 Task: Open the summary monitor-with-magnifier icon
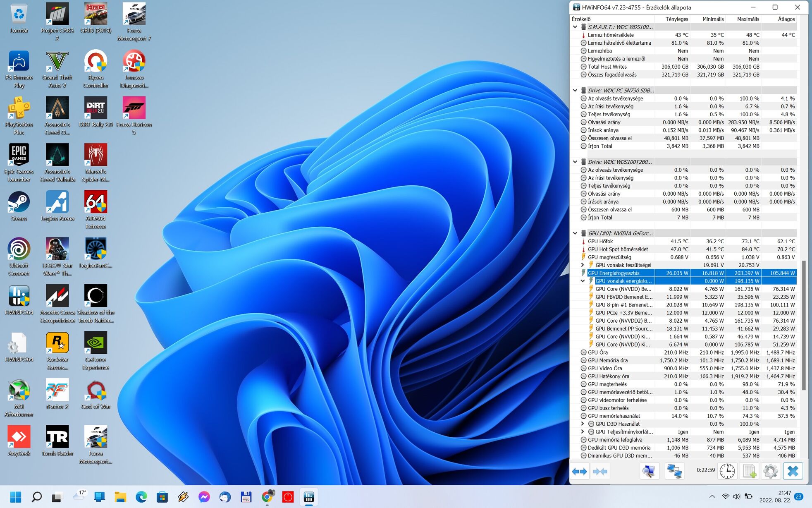649,471
